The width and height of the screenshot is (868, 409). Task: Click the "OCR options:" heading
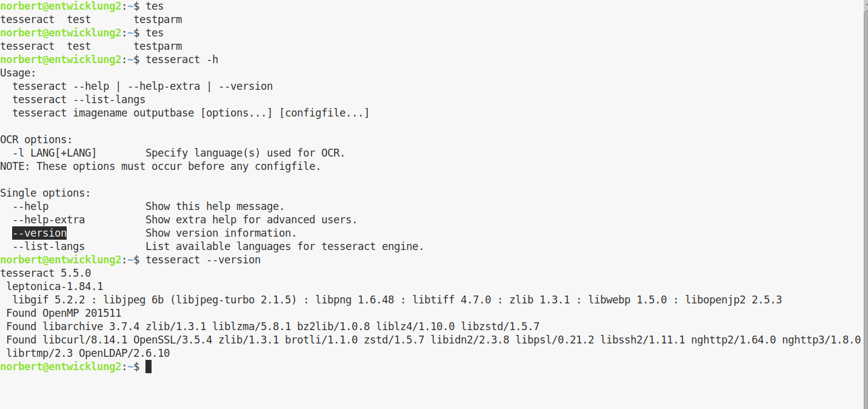pyautogui.click(x=36, y=140)
